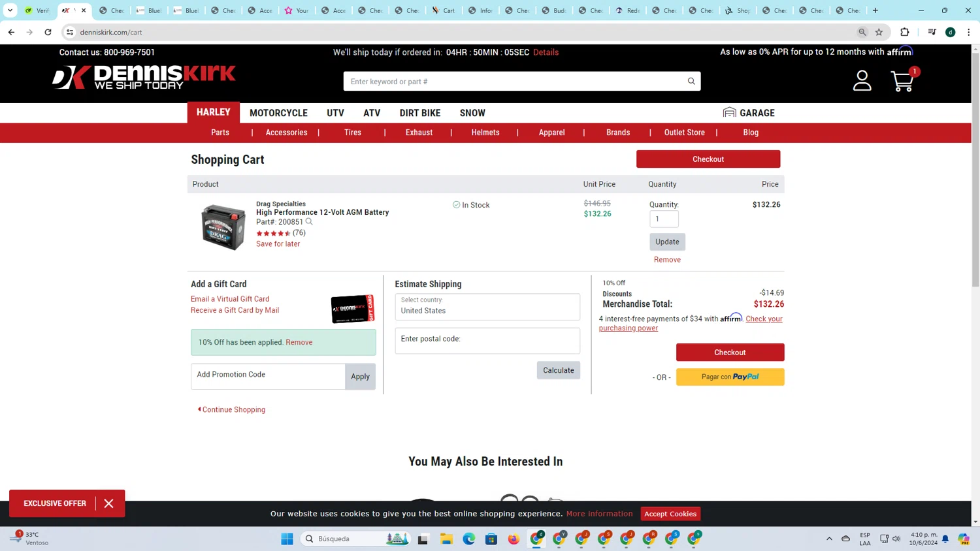980x551 pixels.
Task: Open the shopping cart icon
Action: tap(903, 81)
